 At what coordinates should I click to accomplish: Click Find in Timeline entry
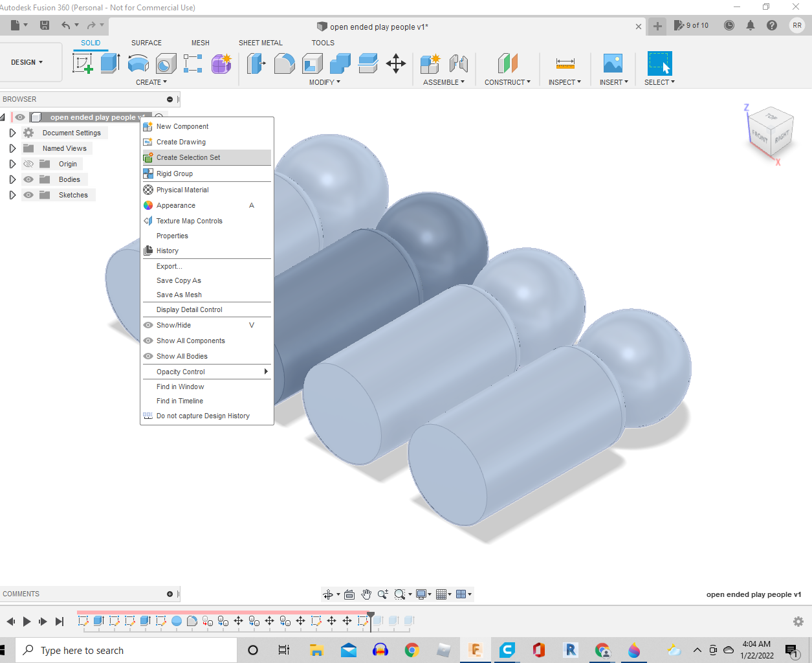point(180,401)
